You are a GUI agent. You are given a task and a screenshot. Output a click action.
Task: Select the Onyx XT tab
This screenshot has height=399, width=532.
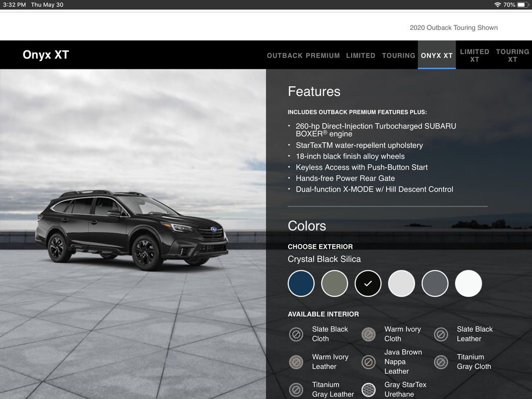(x=437, y=55)
